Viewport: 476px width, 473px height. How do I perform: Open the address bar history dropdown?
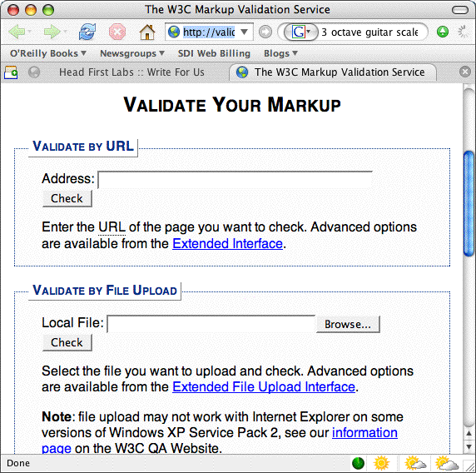point(245,32)
